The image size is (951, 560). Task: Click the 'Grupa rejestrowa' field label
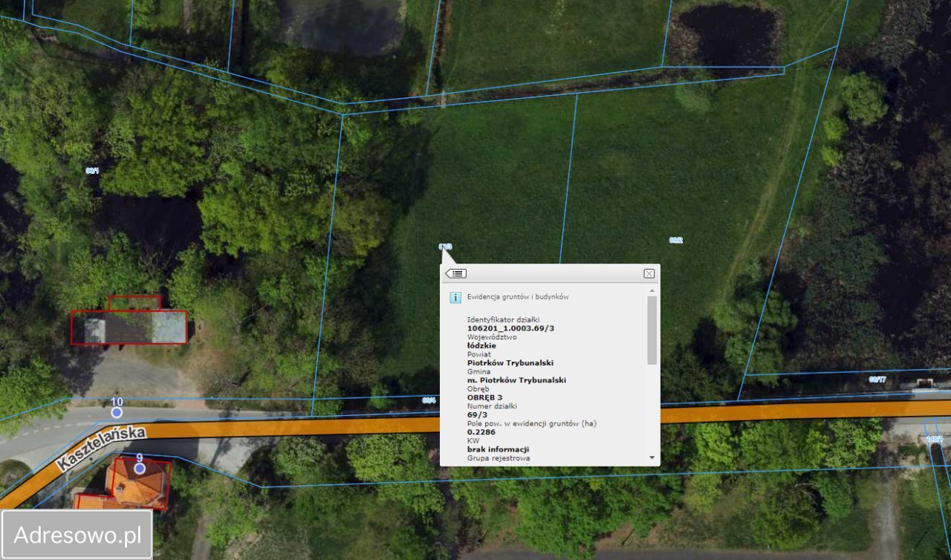click(x=499, y=458)
